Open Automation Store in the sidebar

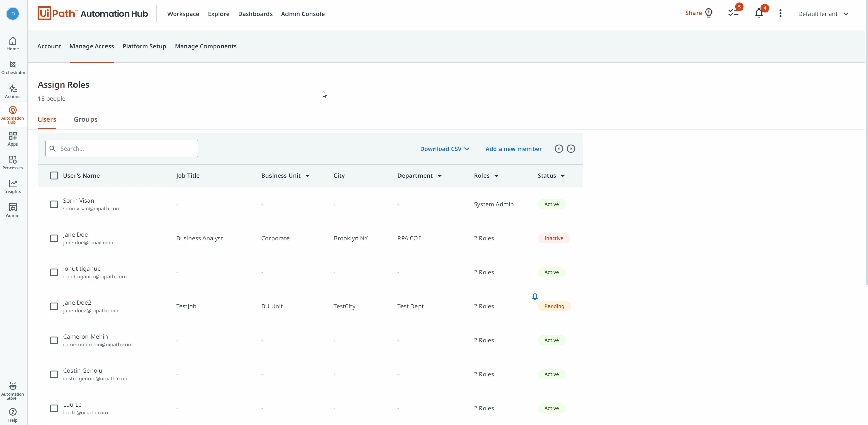pos(13,391)
